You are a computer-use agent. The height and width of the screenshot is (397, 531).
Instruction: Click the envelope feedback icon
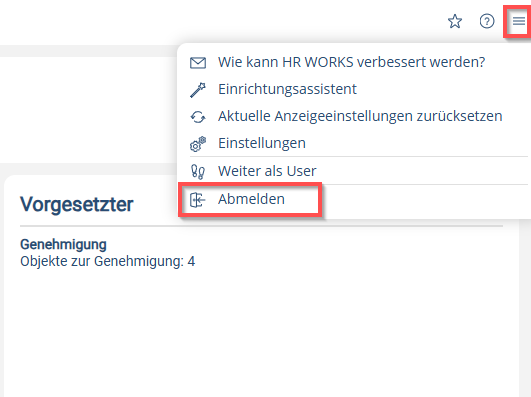(198, 63)
